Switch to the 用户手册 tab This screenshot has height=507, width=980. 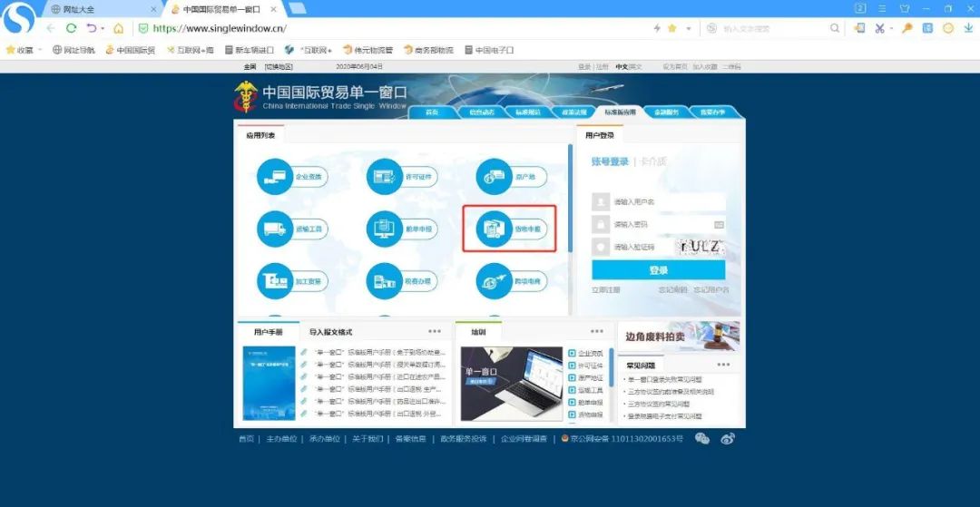click(x=268, y=332)
